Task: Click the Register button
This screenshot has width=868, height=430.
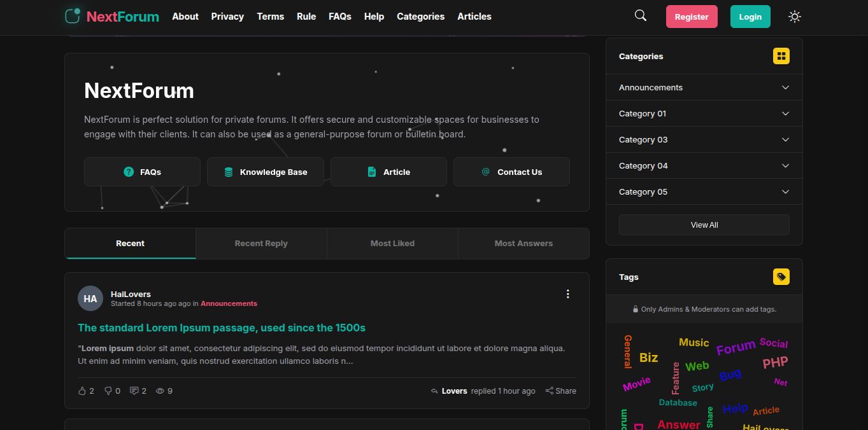Action: tap(691, 17)
